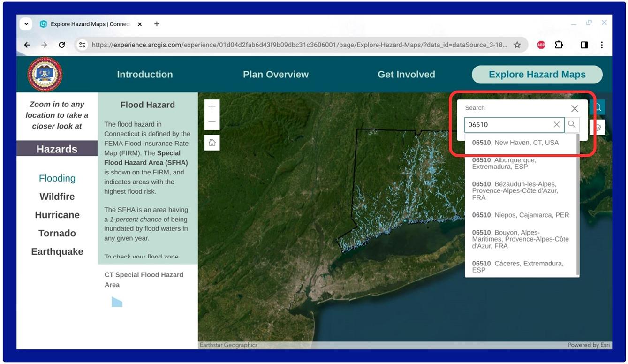
Task: Open the layers list icon below search
Action: tap(597, 127)
